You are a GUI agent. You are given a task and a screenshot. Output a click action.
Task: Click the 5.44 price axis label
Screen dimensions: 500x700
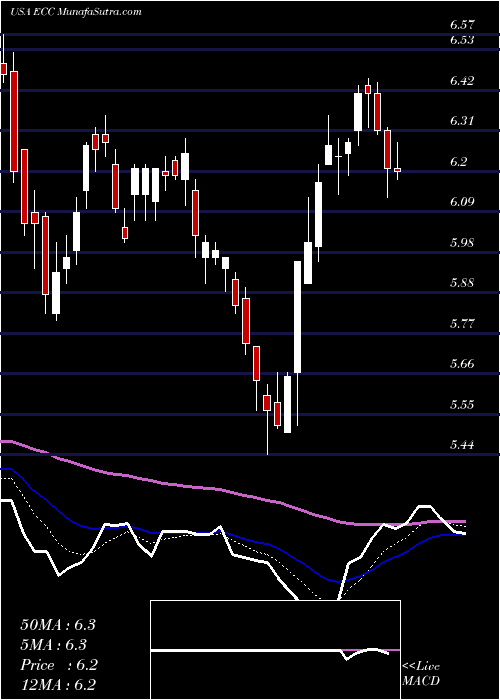pyautogui.click(x=462, y=445)
